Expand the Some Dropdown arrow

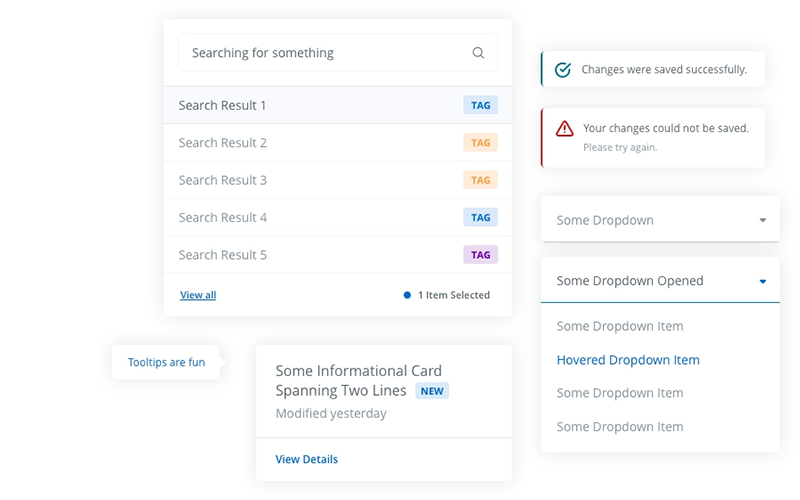762,220
